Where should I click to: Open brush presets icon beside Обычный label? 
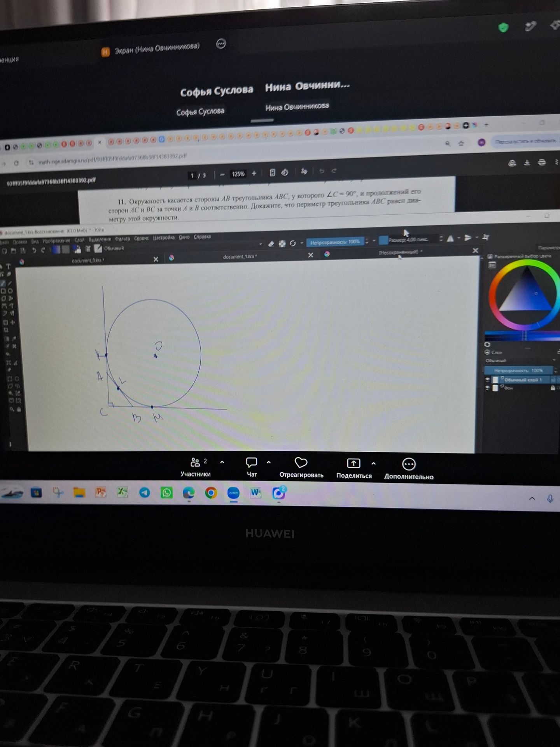pyautogui.click(x=98, y=248)
